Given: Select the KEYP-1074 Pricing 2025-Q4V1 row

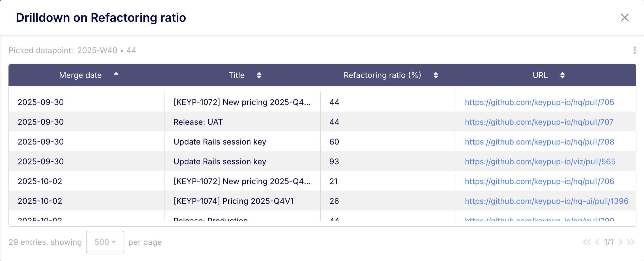Looking at the screenshot, I should click(234, 201).
